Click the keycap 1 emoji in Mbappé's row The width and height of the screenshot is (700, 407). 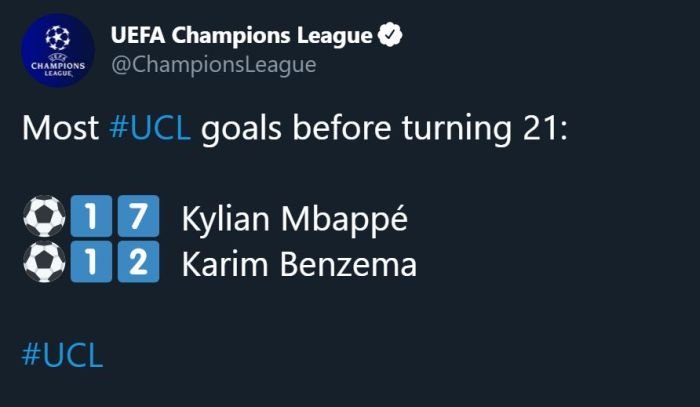(x=91, y=216)
